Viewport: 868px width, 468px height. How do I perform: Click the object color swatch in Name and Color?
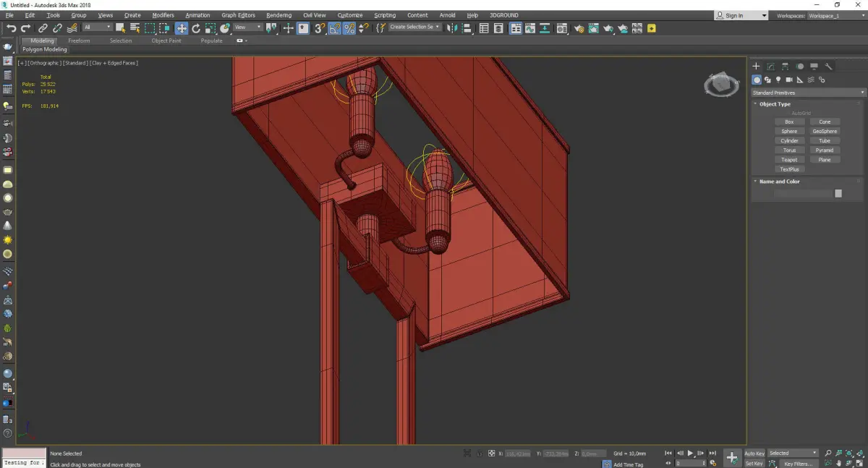pyautogui.click(x=838, y=194)
